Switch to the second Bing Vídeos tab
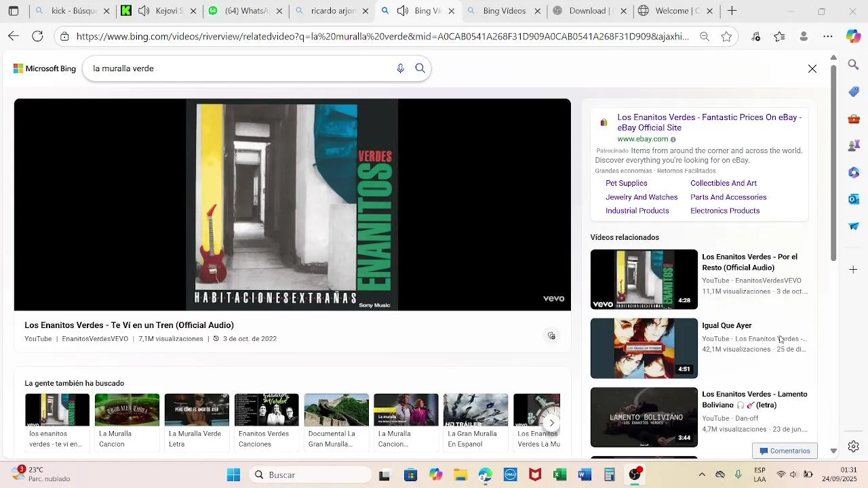This screenshot has height=488, width=868. pos(504,11)
